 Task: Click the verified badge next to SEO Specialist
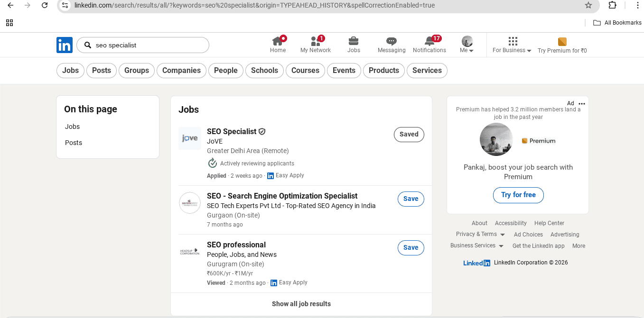coord(262,132)
